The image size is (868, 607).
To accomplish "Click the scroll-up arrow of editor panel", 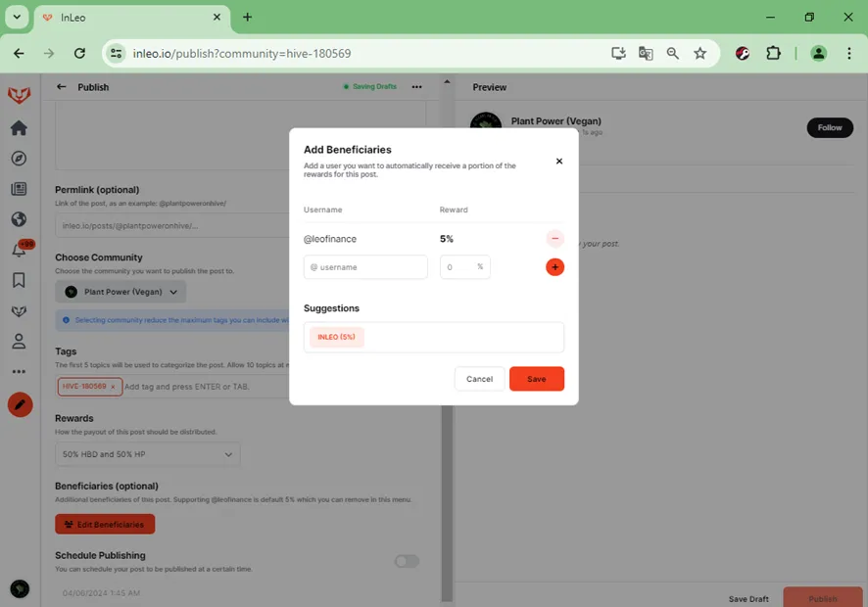I will pyautogui.click(x=447, y=82).
